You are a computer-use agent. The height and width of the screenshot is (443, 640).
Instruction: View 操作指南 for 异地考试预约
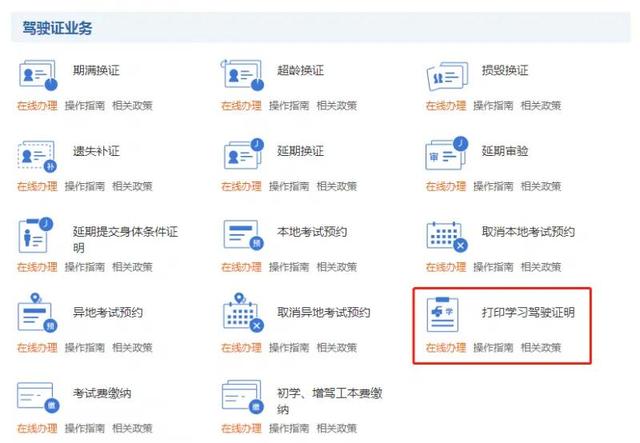(84, 348)
